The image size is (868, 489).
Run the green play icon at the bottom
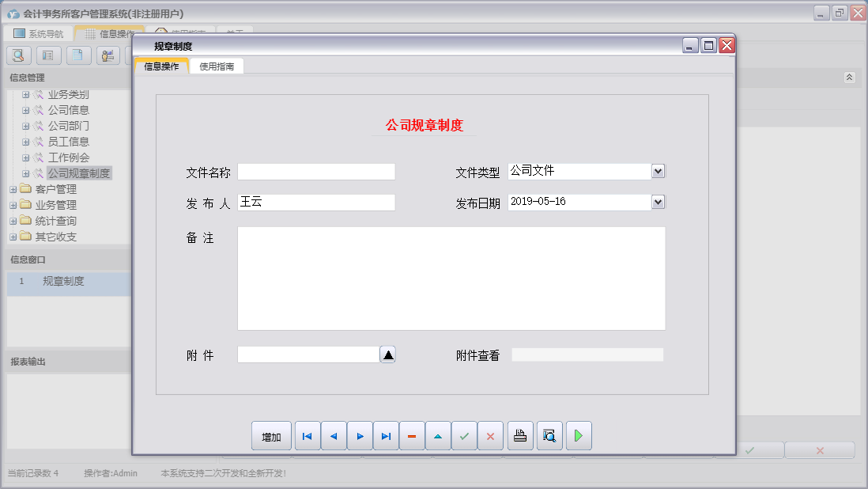click(578, 435)
